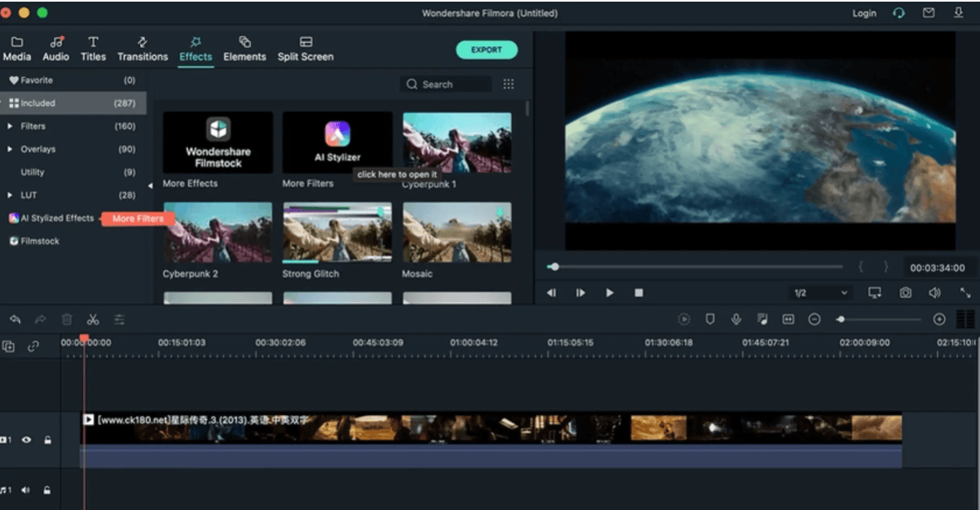
Task: Expand the Filters category
Action: (x=33, y=126)
